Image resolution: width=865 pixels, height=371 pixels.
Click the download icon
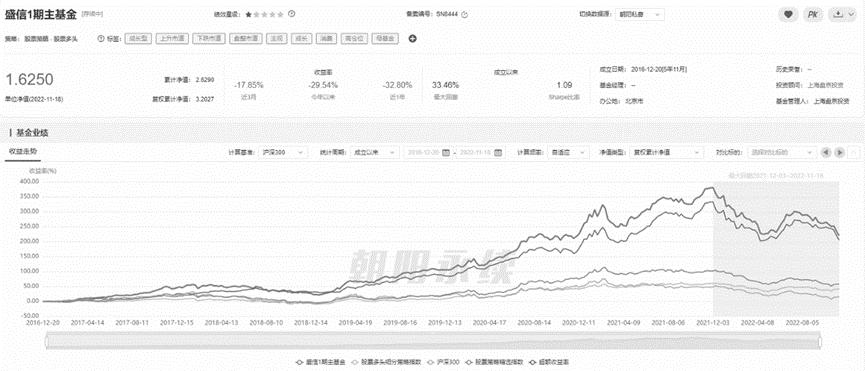point(841,15)
